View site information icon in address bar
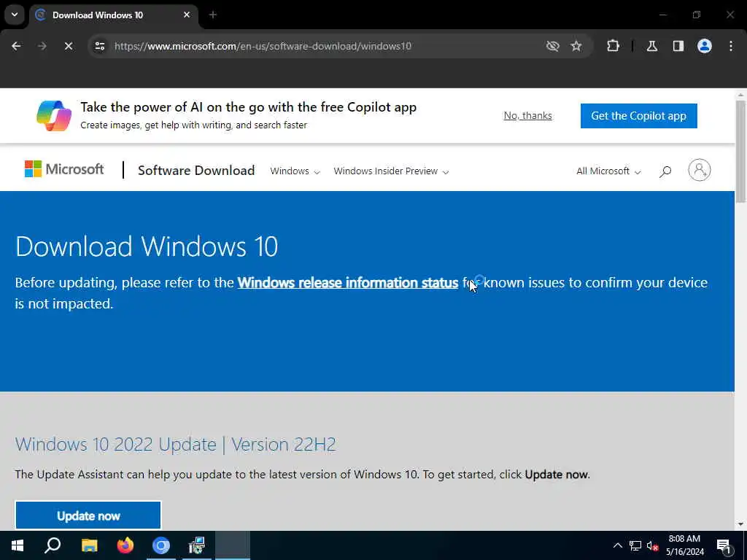747x560 pixels. click(99, 46)
